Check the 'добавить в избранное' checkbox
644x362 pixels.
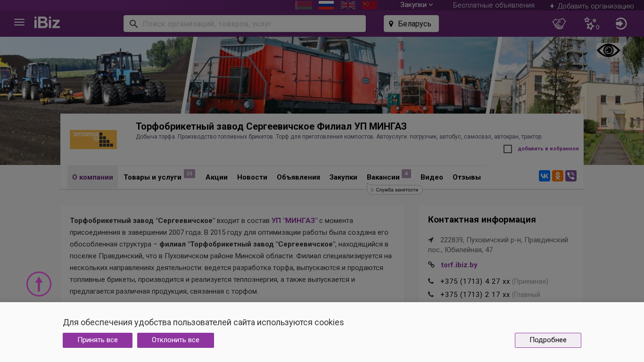click(508, 149)
